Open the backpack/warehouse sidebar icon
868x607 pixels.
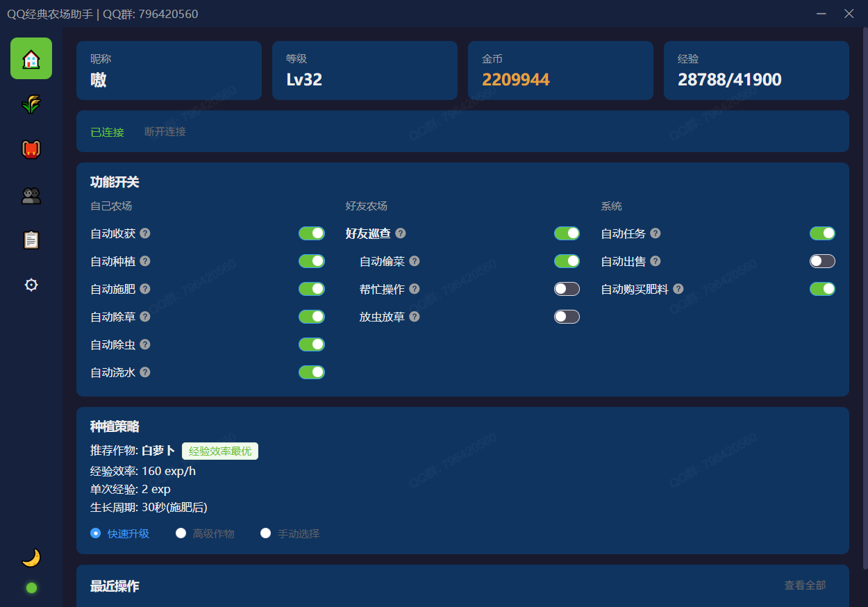tap(31, 149)
